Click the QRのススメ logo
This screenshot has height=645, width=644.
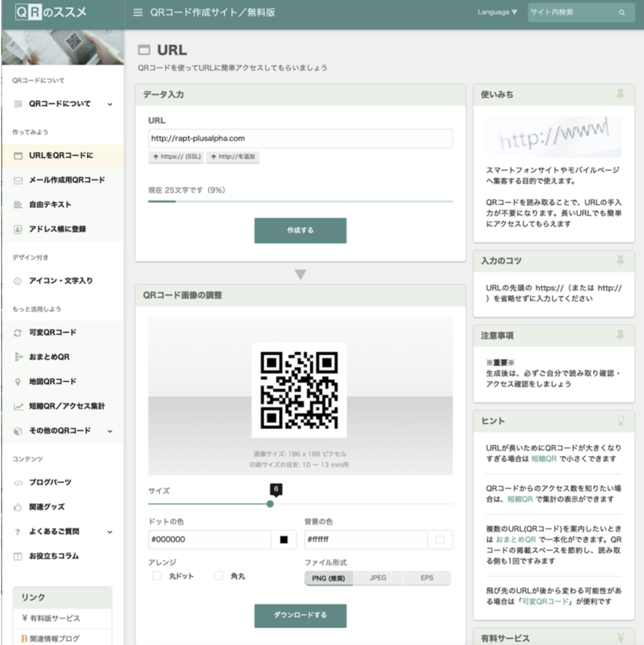click(x=51, y=12)
